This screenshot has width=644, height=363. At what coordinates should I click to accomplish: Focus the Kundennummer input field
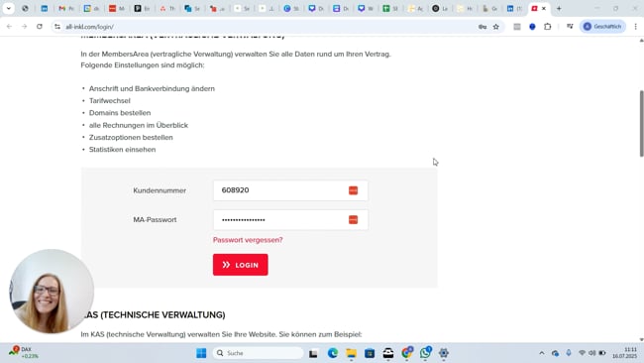point(290,190)
